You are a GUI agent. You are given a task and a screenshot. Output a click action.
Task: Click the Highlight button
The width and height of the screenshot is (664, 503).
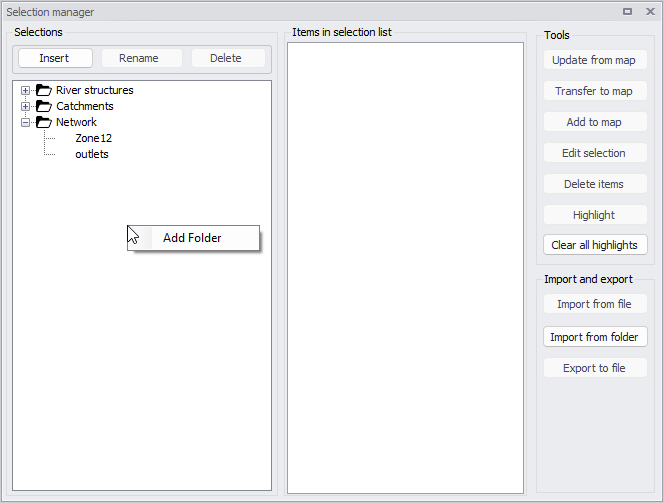(595, 215)
